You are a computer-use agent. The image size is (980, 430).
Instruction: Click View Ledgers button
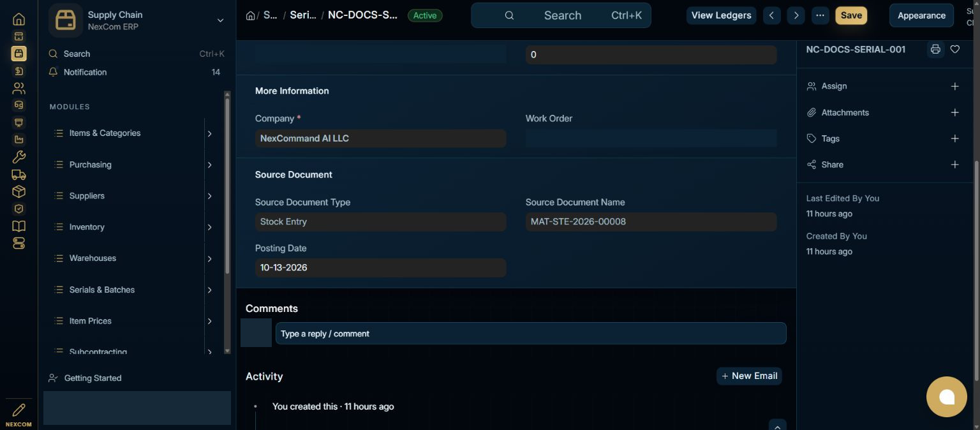point(721,15)
